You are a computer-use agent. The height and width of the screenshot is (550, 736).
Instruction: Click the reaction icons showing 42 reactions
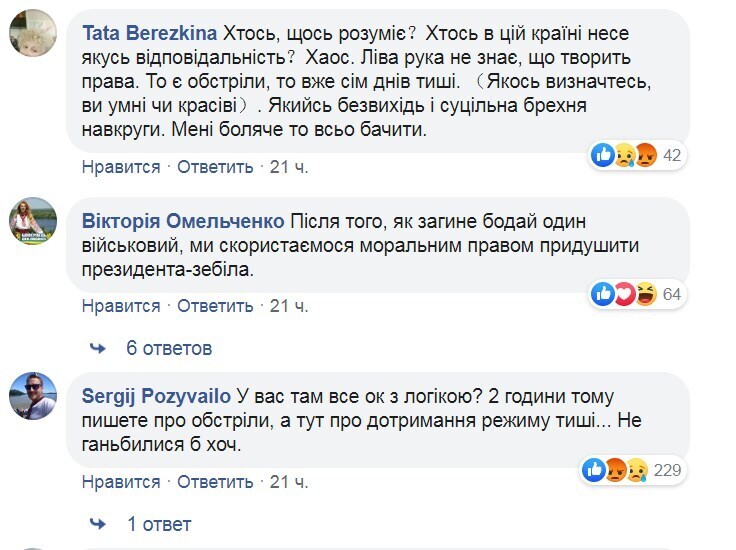click(625, 155)
